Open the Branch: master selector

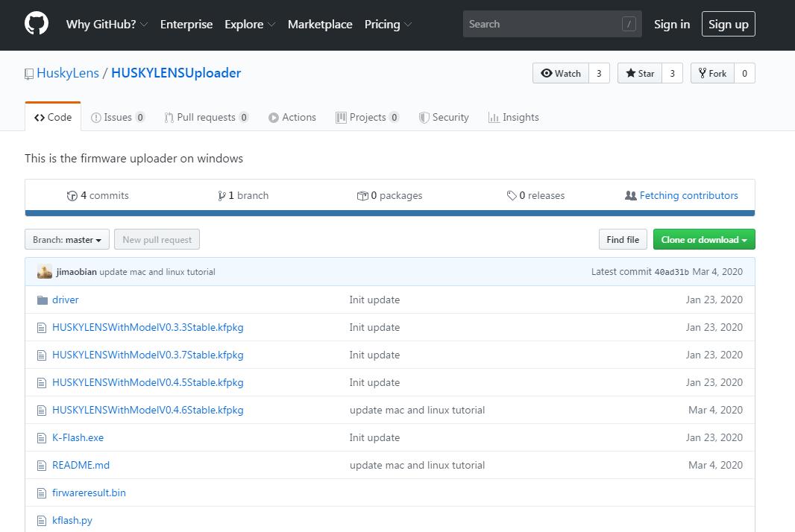coord(67,240)
